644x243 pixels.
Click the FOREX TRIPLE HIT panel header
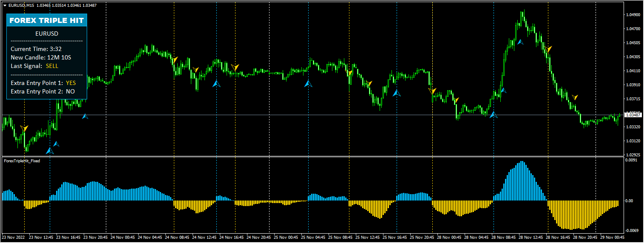[x=47, y=20]
